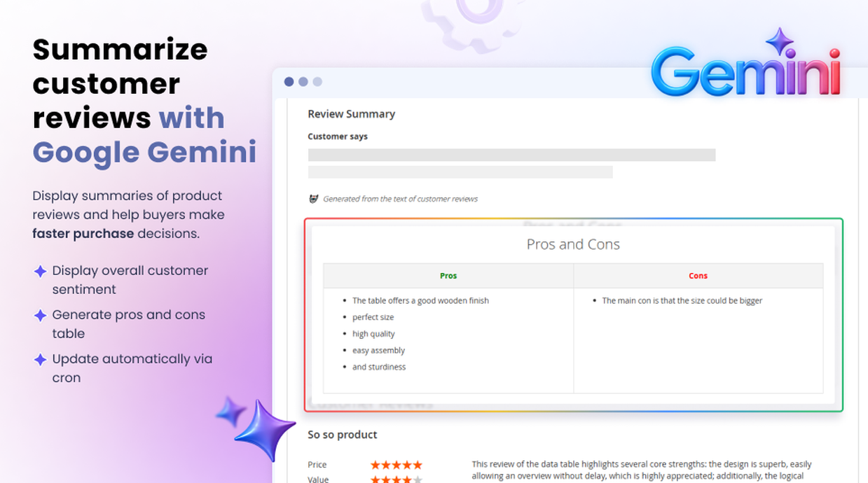868x483 pixels.
Task: Click the shorter gray summary placeholder bar
Action: pyautogui.click(x=460, y=171)
